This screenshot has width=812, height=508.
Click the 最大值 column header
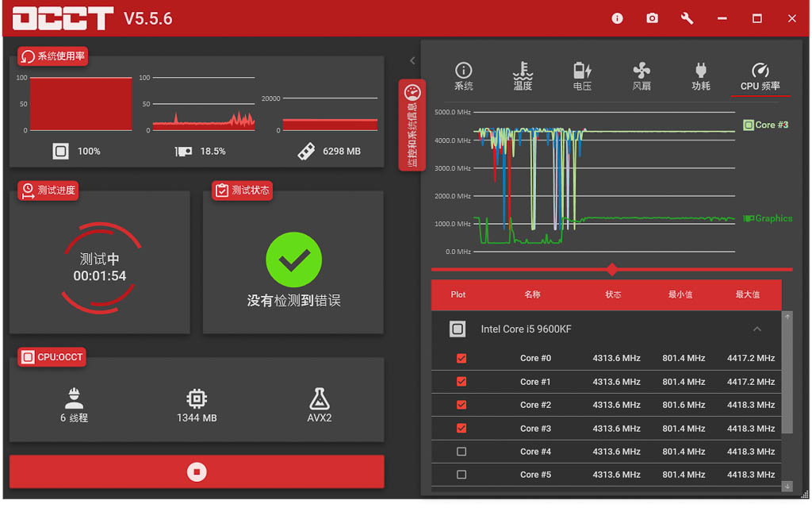pos(748,294)
